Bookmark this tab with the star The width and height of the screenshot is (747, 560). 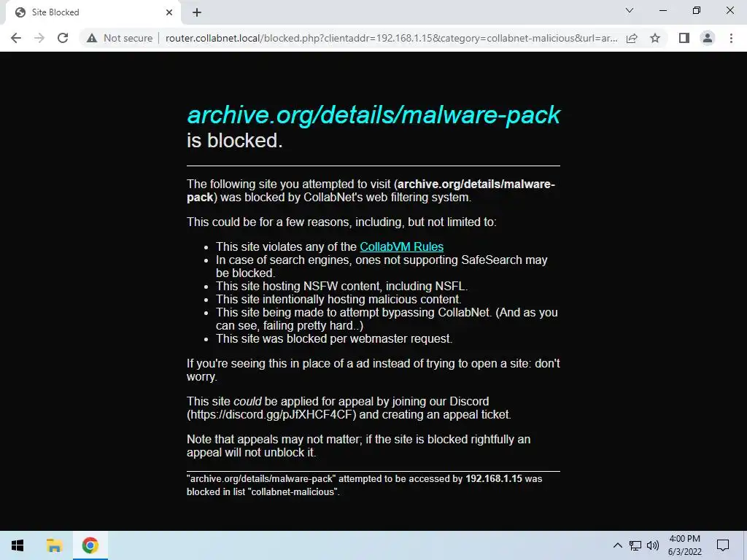pos(655,38)
